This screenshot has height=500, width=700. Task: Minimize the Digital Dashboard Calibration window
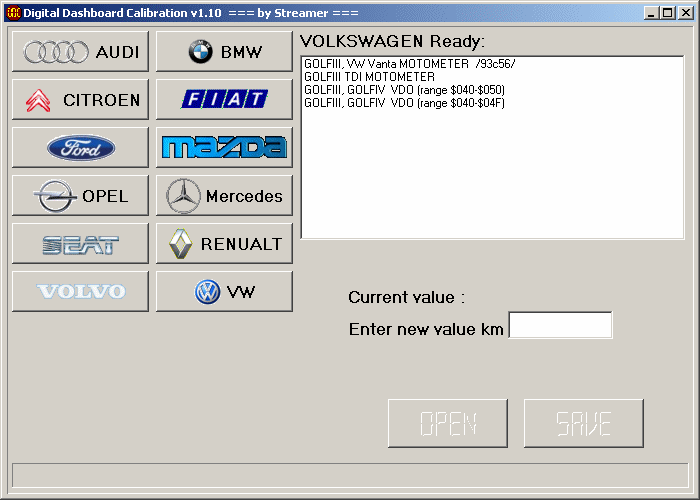pos(651,13)
